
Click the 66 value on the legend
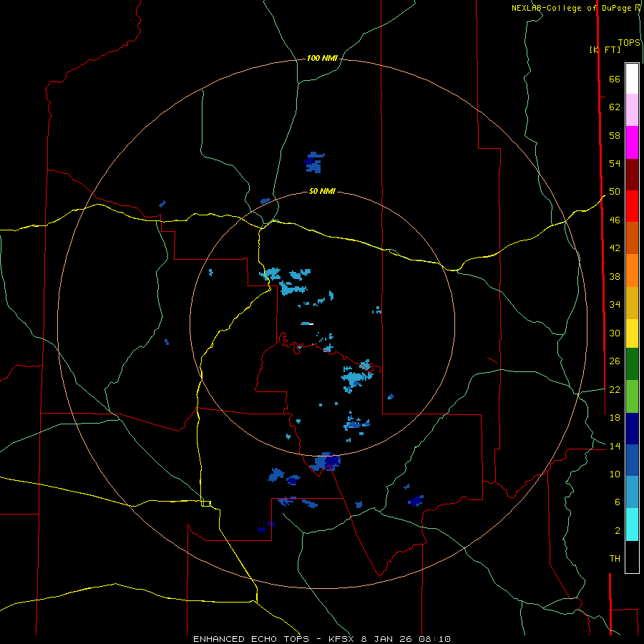click(615, 79)
